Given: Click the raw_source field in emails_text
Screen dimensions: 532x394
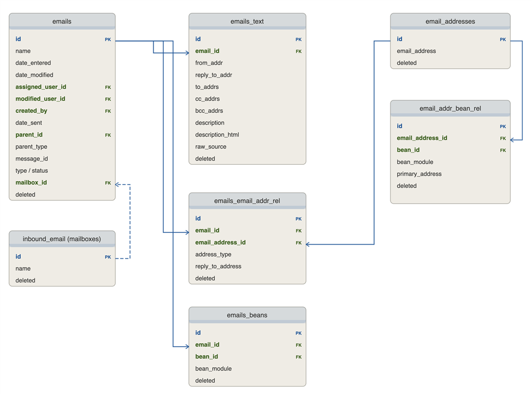Looking at the screenshot, I should (x=211, y=147).
